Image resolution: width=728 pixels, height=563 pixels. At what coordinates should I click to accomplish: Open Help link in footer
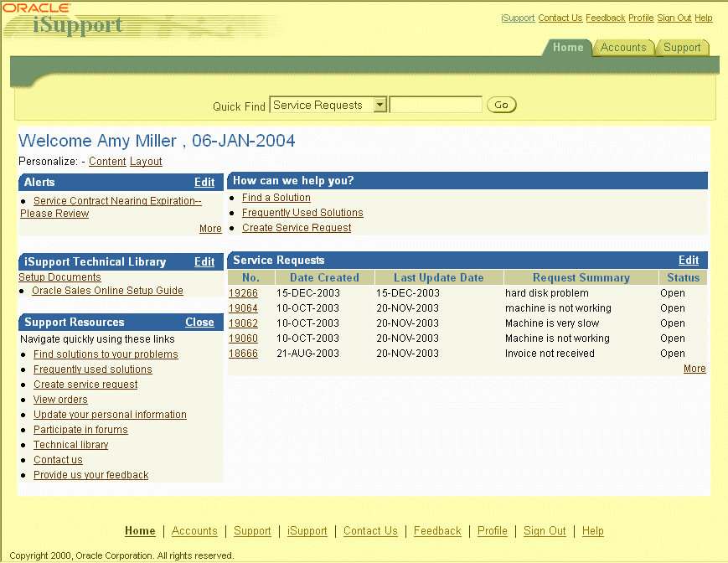tap(593, 530)
